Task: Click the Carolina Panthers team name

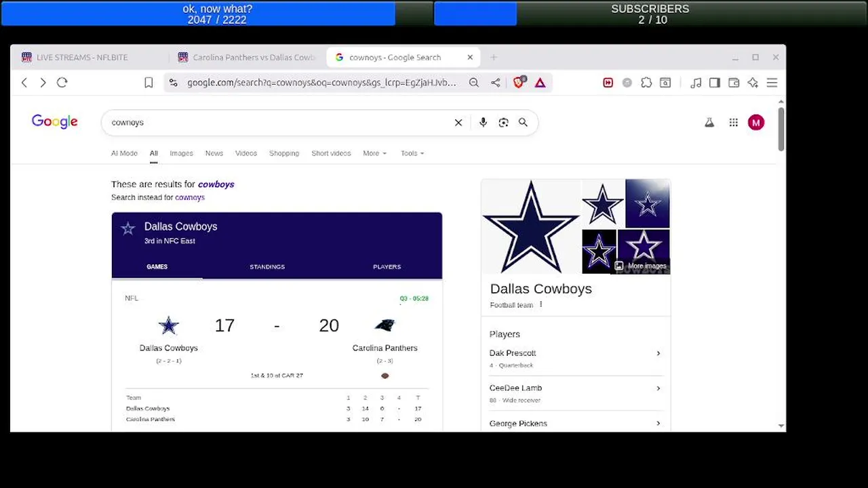Action: pyautogui.click(x=384, y=348)
